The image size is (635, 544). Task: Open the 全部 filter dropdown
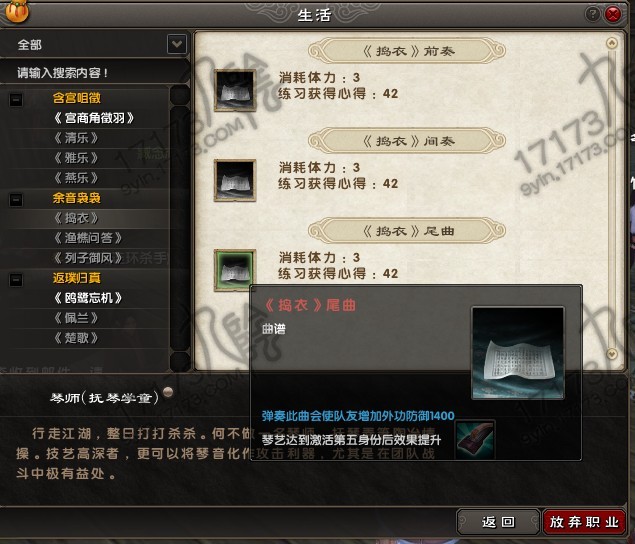click(177, 44)
